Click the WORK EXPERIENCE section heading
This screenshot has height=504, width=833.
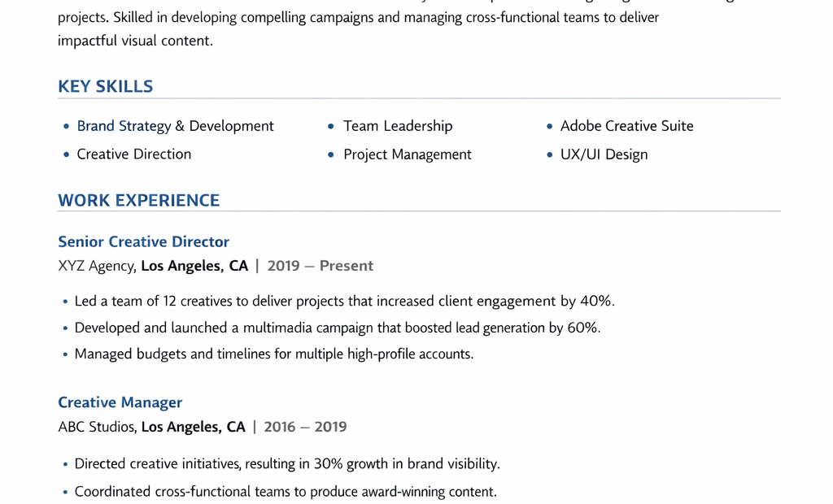pos(138,200)
